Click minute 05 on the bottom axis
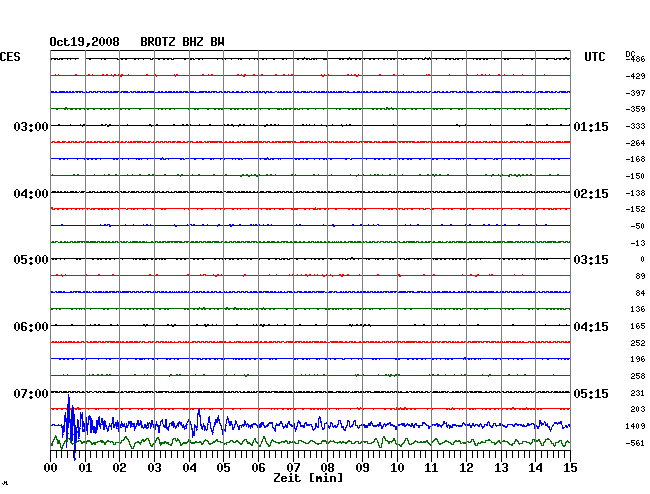The width and height of the screenshot is (650, 494). pyautogui.click(x=224, y=467)
